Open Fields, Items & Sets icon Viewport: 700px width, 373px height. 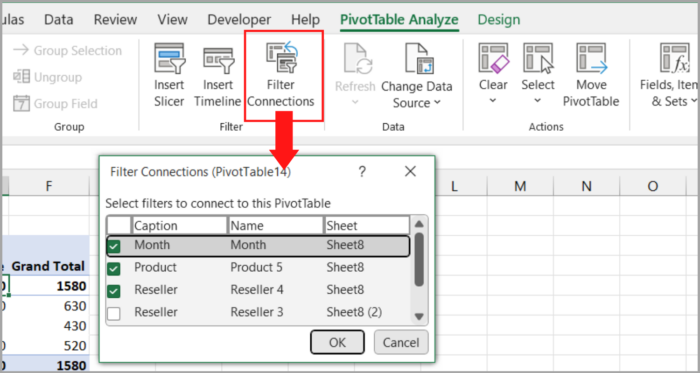(675, 58)
